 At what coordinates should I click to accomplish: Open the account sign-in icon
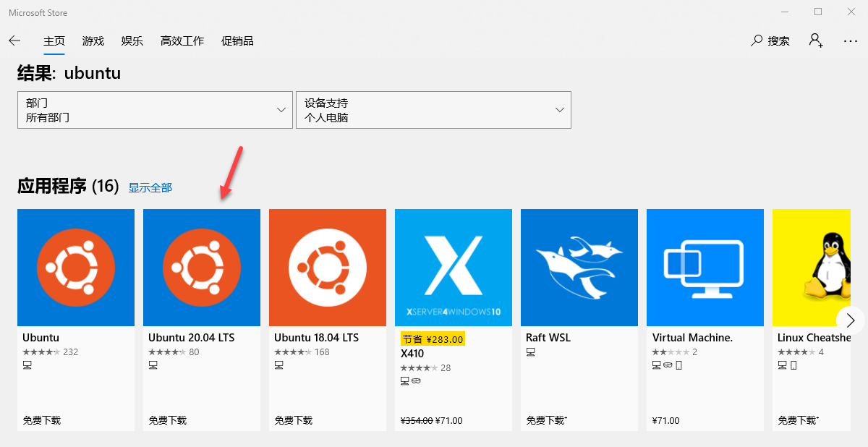(816, 41)
